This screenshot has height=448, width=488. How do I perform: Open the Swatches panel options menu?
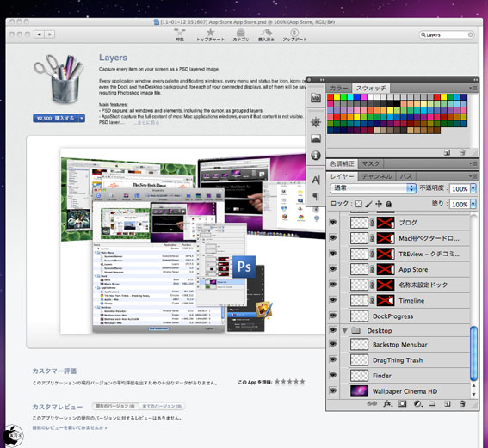coord(473,89)
